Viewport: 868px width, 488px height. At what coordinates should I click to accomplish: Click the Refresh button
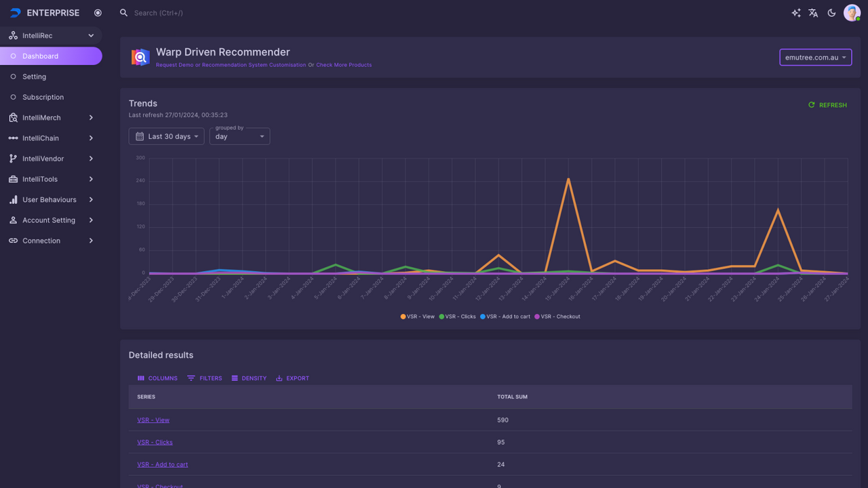(827, 105)
